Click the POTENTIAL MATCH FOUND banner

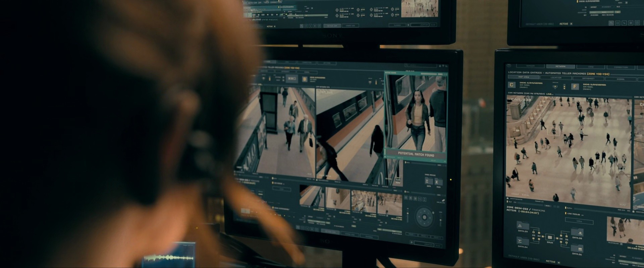coord(416,154)
